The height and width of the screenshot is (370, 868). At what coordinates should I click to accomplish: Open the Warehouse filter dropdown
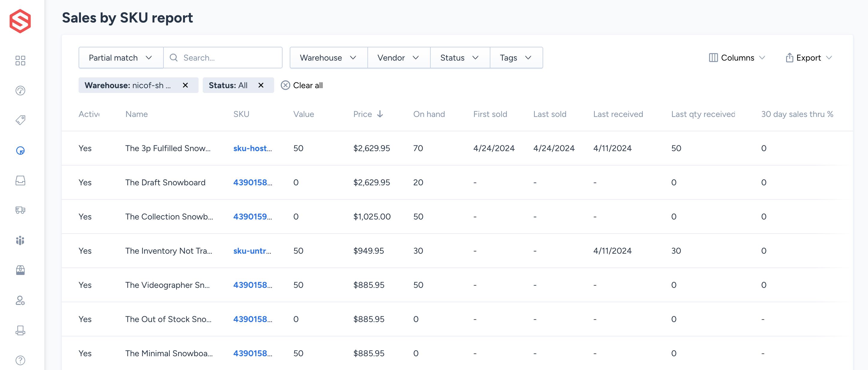pyautogui.click(x=328, y=58)
